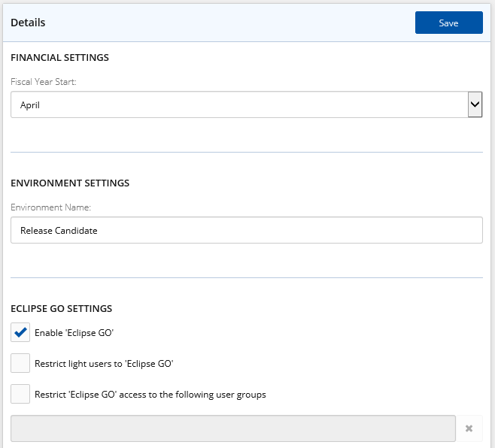The width and height of the screenshot is (495, 448).
Task: Click the FINANCIAL SETTINGS section heading
Action: (59, 58)
